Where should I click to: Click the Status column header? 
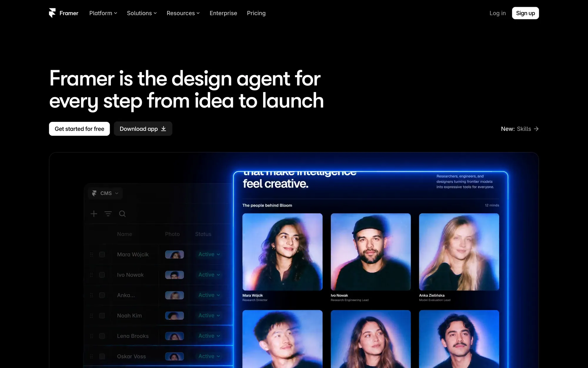click(203, 234)
